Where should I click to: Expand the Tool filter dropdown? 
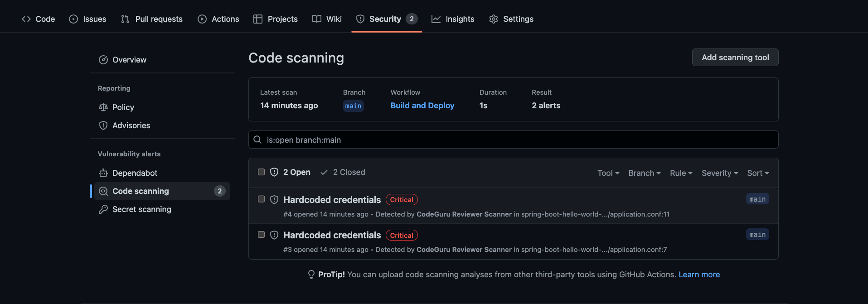[608, 173]
